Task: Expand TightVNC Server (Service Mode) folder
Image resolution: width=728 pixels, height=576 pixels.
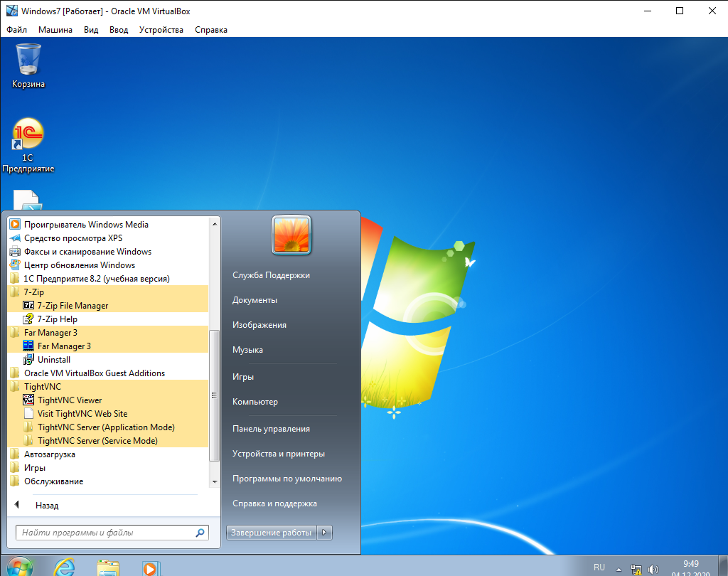Action: (97, 441)
